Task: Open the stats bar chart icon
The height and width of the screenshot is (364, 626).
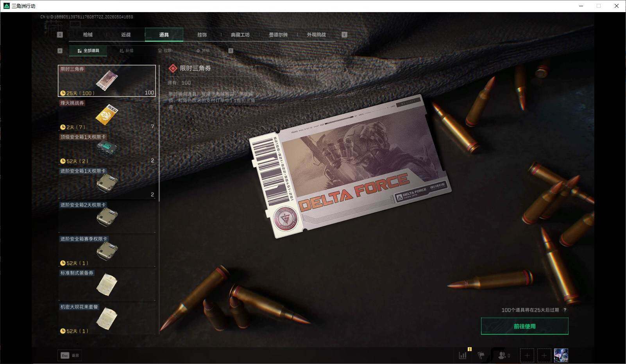Action: pyautogui.click(x=463, y=355)
